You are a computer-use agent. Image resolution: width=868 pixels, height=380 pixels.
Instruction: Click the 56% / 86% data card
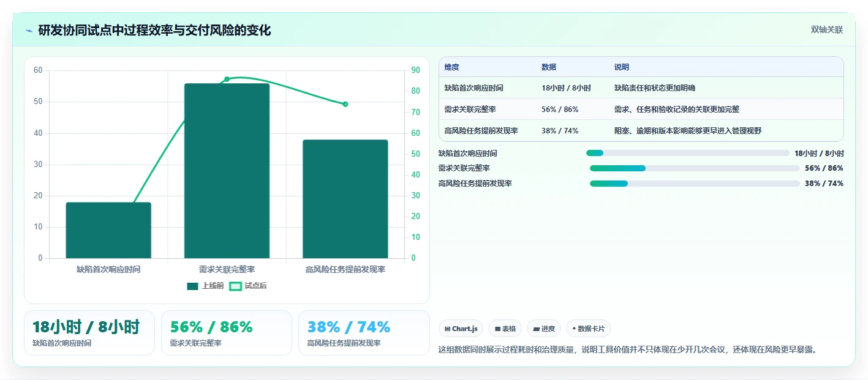click(227, 333)
